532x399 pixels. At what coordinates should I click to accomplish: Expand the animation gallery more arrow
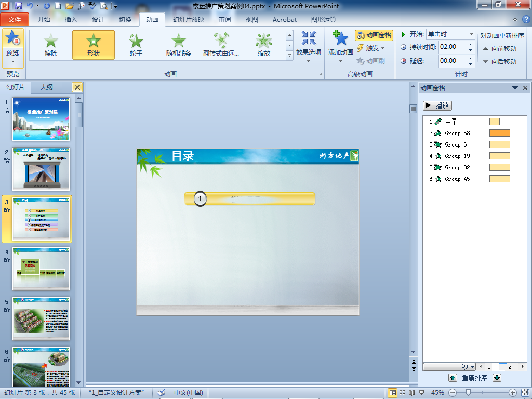(x=289, y=55)
